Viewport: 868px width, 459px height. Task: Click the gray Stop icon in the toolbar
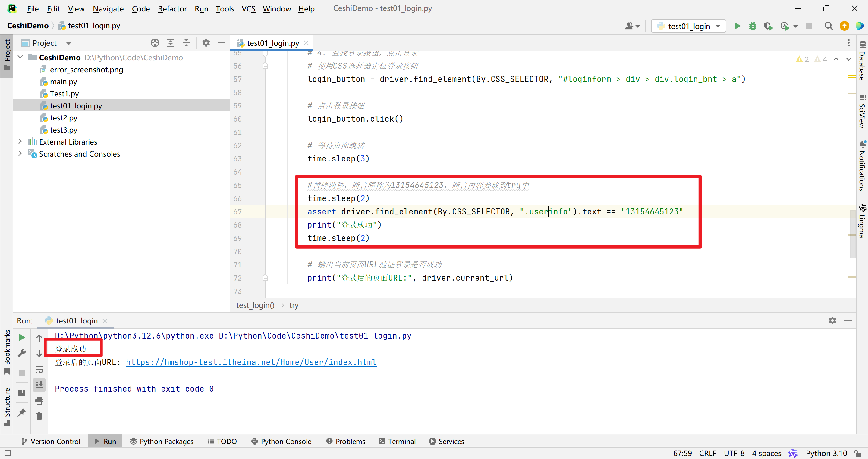[x=809, y=26]
